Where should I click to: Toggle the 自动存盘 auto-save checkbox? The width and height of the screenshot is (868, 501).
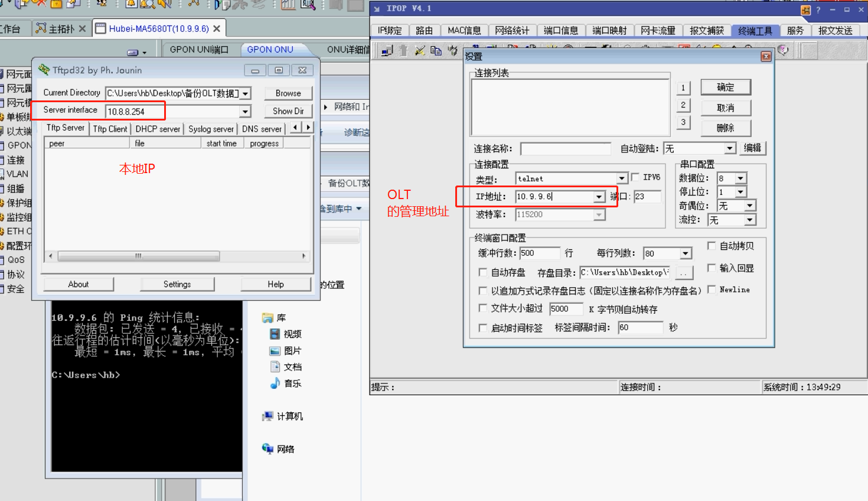[482, 272]
